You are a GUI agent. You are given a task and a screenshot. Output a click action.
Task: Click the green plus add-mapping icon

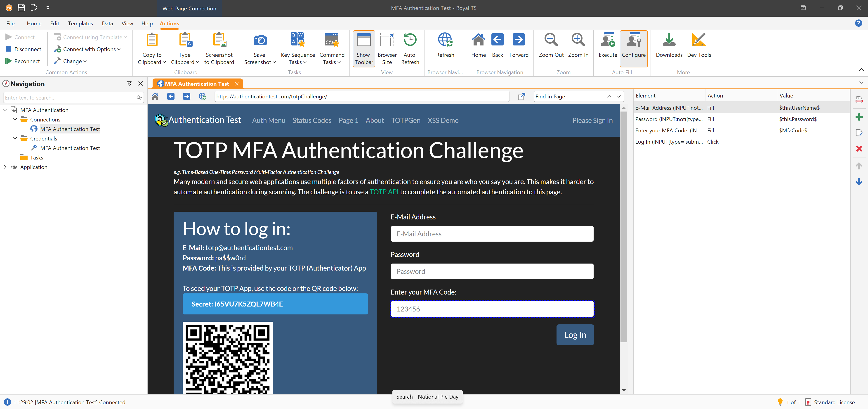(x=859, y=117)
